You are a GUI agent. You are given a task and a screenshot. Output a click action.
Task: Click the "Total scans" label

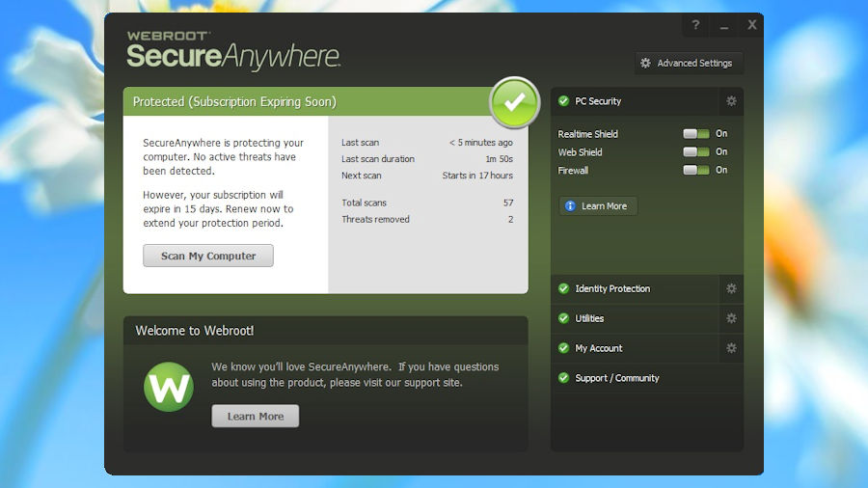click(364, 203)
